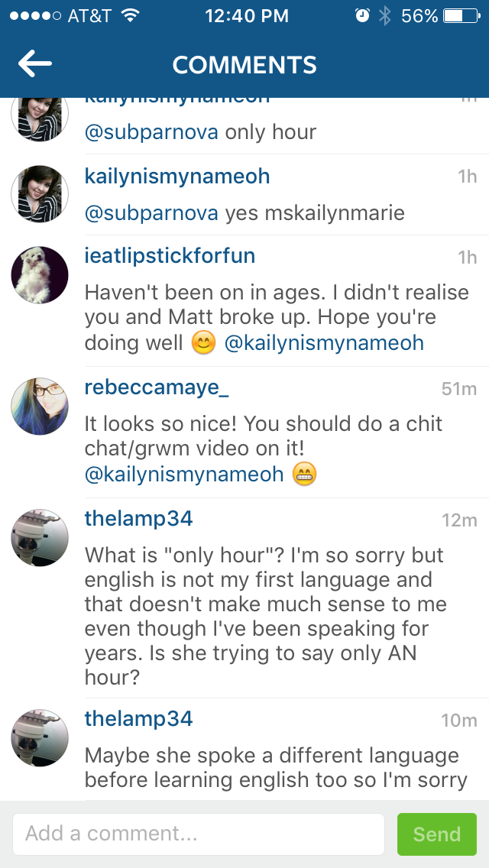Open ieatlipstickforfun's dog profile picture
The height and width of the screenshot is (868, 489).
pos(40,275)
